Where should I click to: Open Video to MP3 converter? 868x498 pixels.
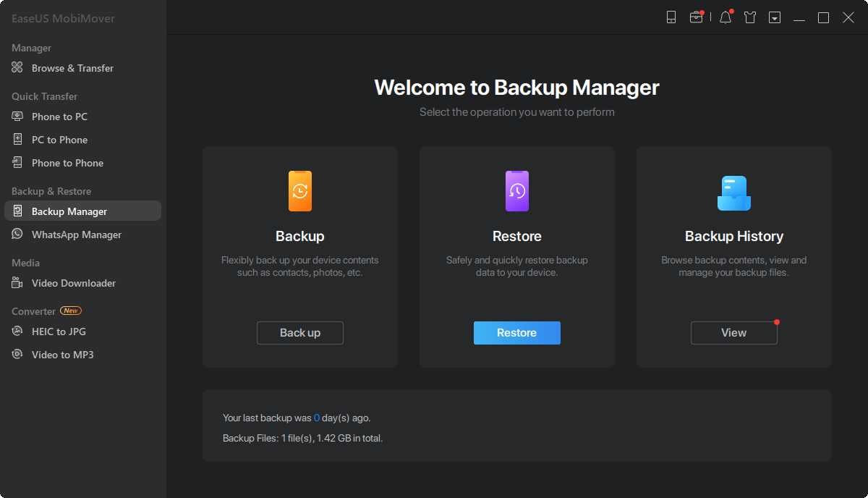tap(62, 355)
